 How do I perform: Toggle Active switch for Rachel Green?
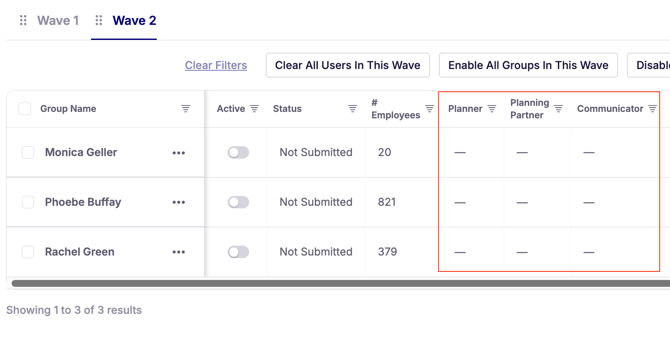238,252
